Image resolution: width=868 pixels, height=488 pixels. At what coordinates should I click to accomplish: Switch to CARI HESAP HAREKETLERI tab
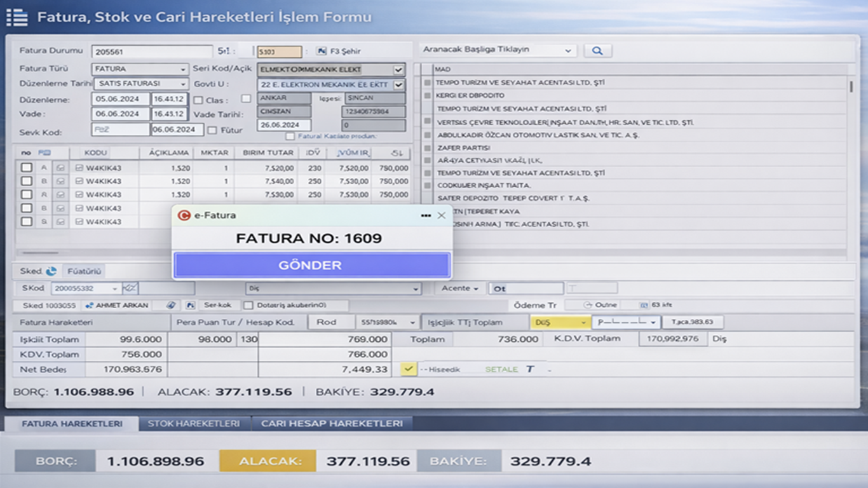point(332,423)
